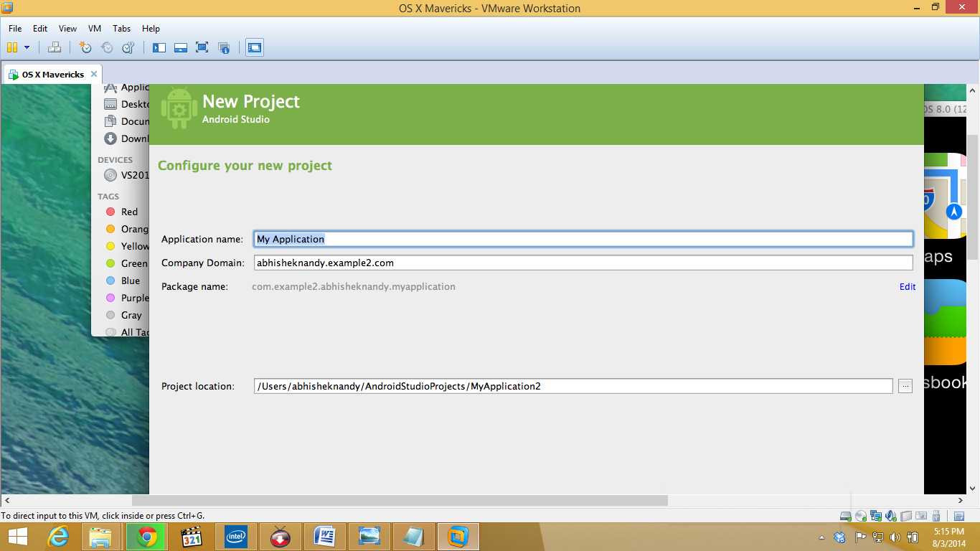Open the Windows Start button
Viewport: 980px width, 551px height.
pos(17,537)
